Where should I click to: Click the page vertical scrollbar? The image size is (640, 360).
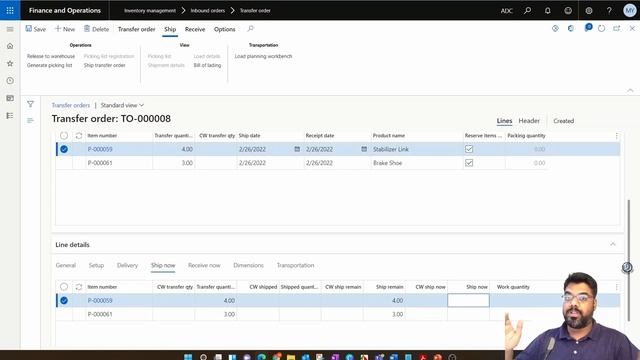tap(629, 260)
